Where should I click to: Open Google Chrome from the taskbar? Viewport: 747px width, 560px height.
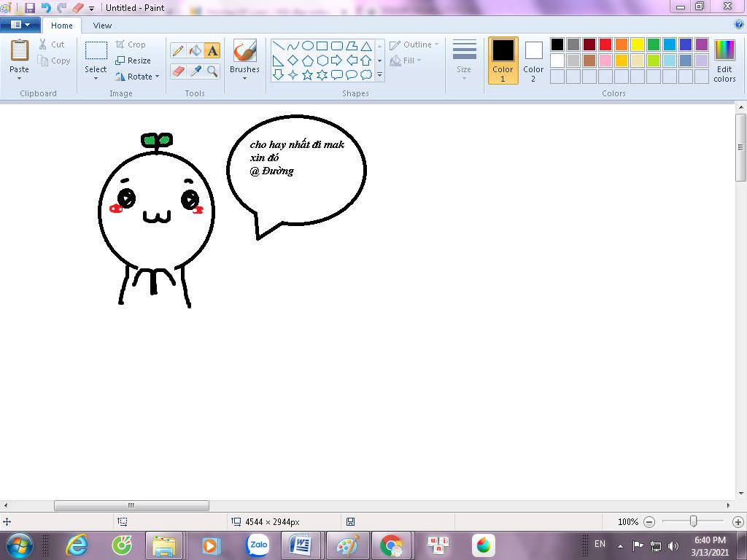click(391, 545)
